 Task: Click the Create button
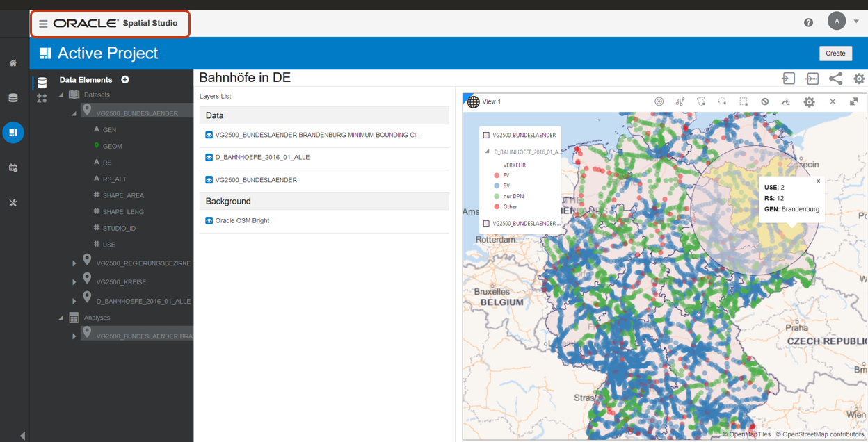tap(835, 53)
